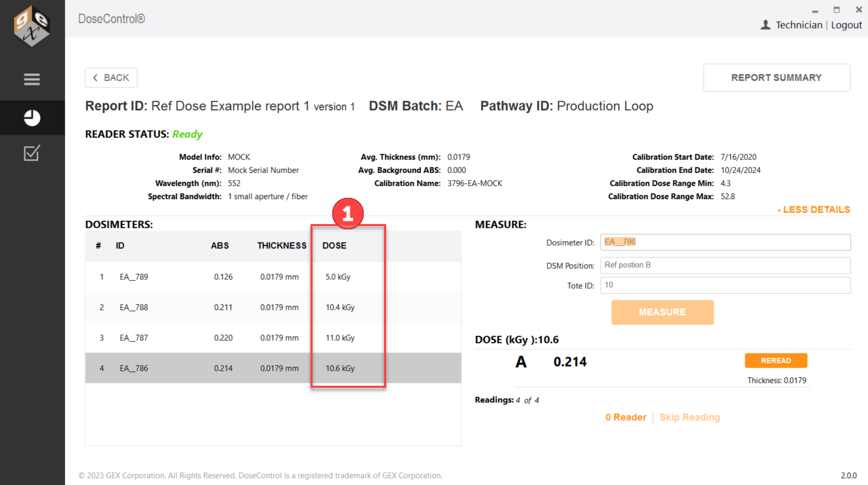Click the Mock Serial Number value
Viewport: 868px width, 485px height.
pos(263,170)
